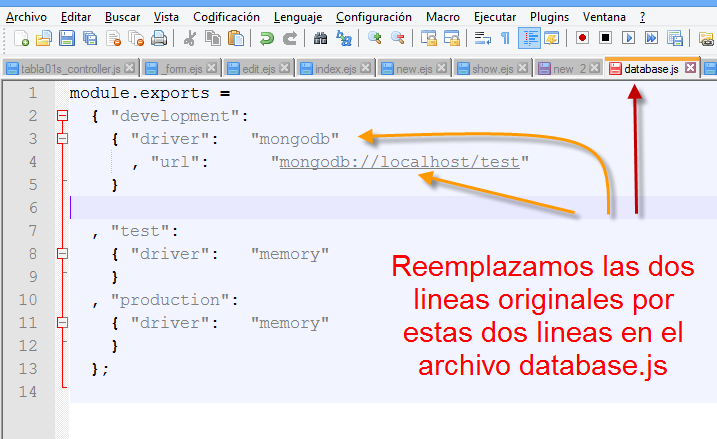Click the Open file folder icon

[44, 38]
